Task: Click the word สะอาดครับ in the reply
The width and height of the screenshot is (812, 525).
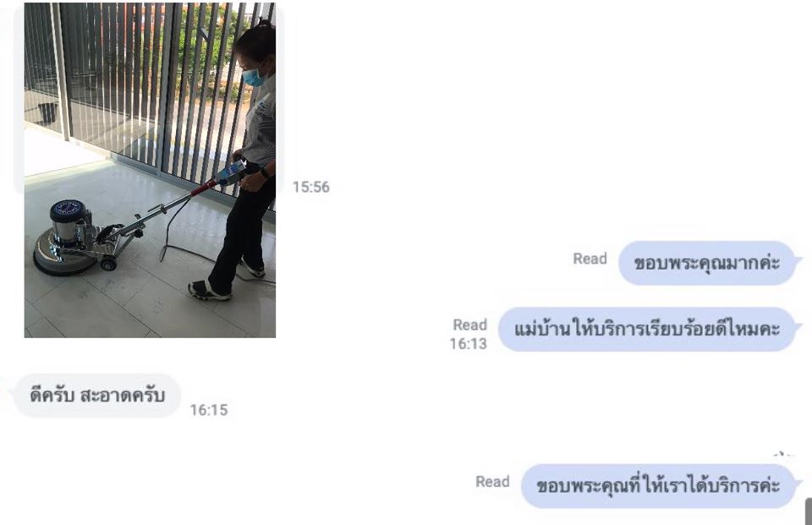Action: pyautogui.click(x=123, y=396)
